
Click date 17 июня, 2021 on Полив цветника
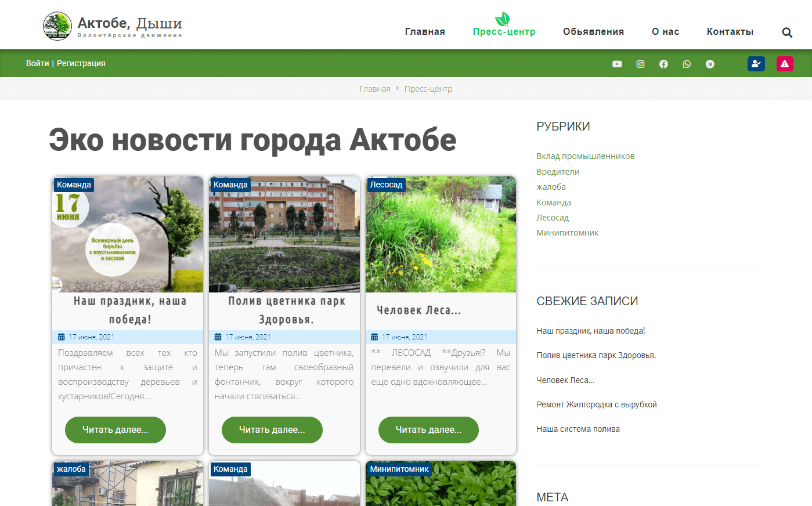point(248,337)
